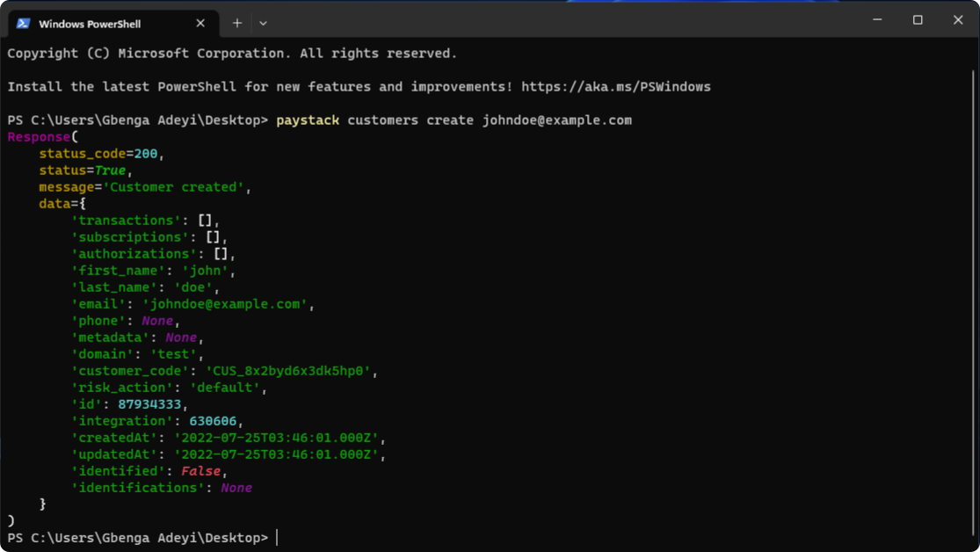Minimize the terminal window
980x552 pixels.
coord(877,20)
